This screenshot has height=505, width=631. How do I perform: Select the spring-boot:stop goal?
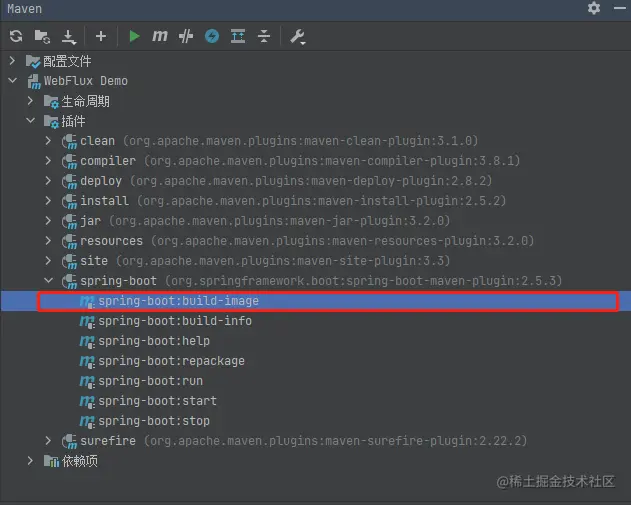coord(154,421)
